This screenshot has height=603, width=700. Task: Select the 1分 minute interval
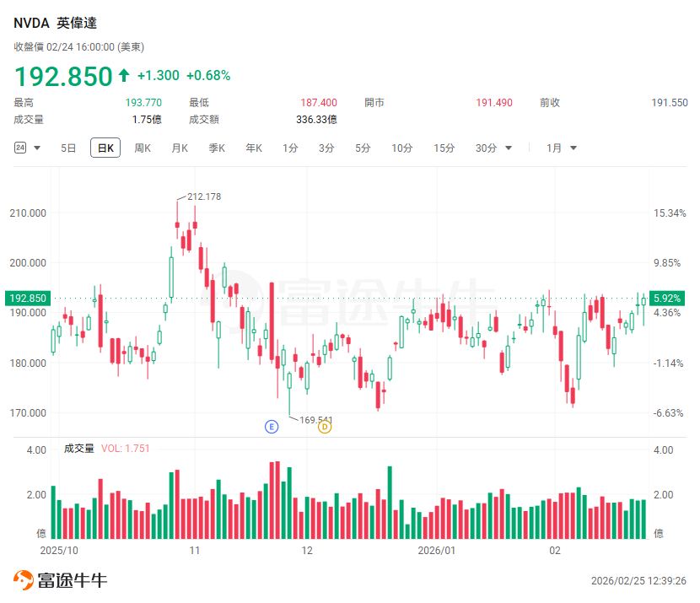point(290,148)
